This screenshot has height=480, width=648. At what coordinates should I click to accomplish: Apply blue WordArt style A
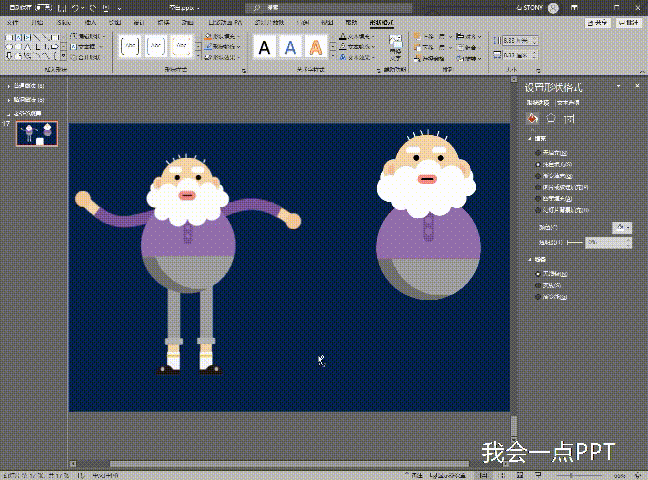click(290, 48)
